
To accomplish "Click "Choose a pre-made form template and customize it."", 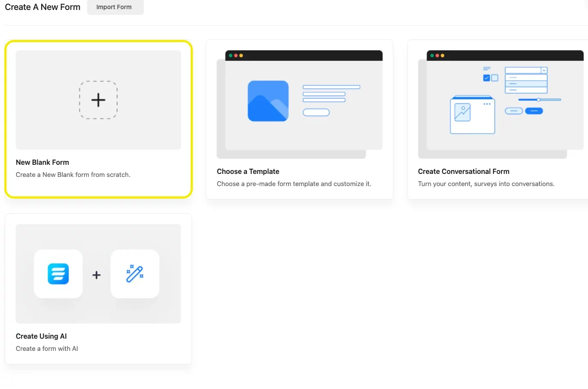I will [294, 184].
